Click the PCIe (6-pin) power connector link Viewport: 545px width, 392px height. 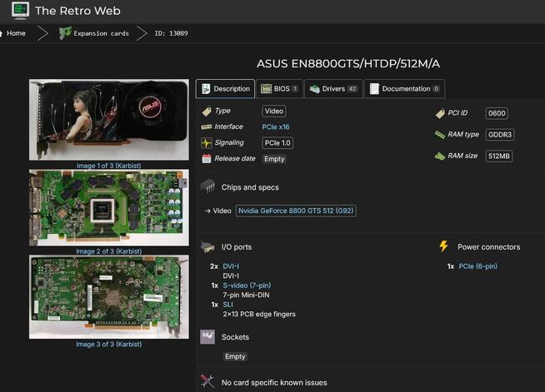point(478,266)
